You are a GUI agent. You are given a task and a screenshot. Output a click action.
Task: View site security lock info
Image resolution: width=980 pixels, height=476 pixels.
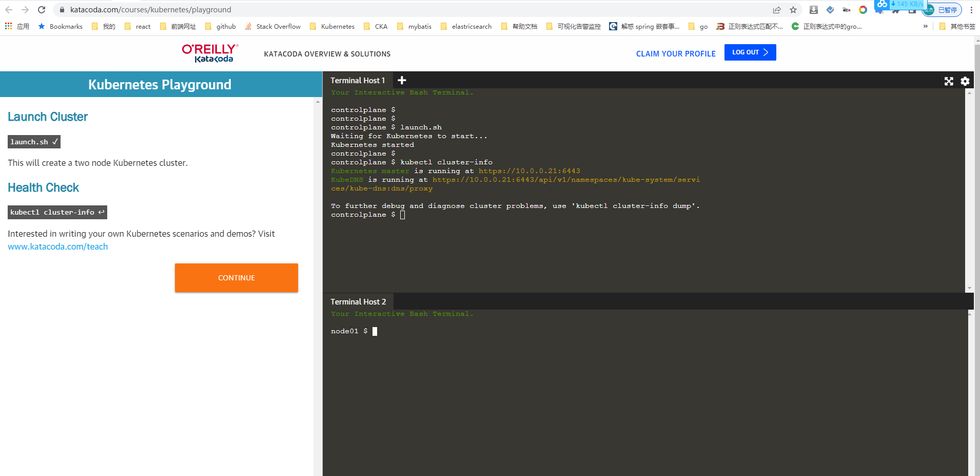coord(62,10)
